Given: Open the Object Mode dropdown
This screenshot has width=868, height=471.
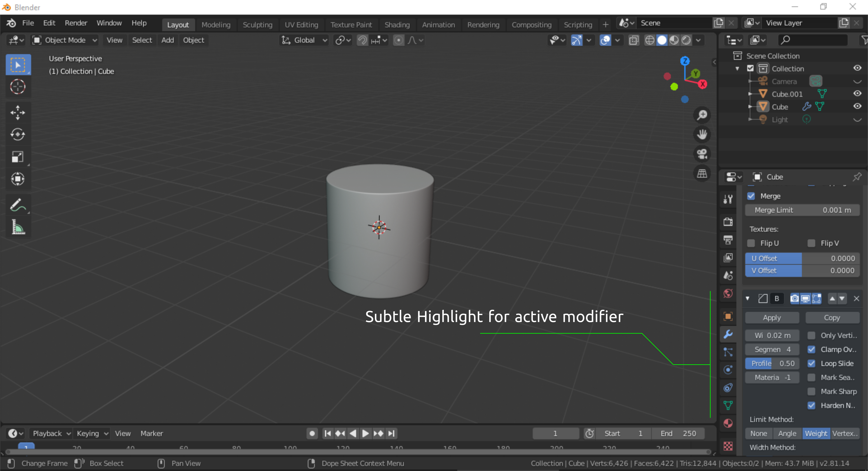Looking at the screenshot, I should pos(65,40).
